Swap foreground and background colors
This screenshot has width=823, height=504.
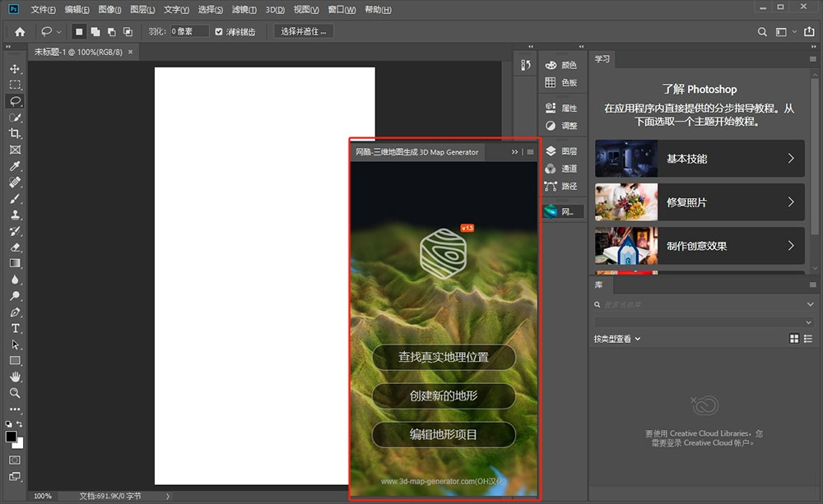[20, 423]
